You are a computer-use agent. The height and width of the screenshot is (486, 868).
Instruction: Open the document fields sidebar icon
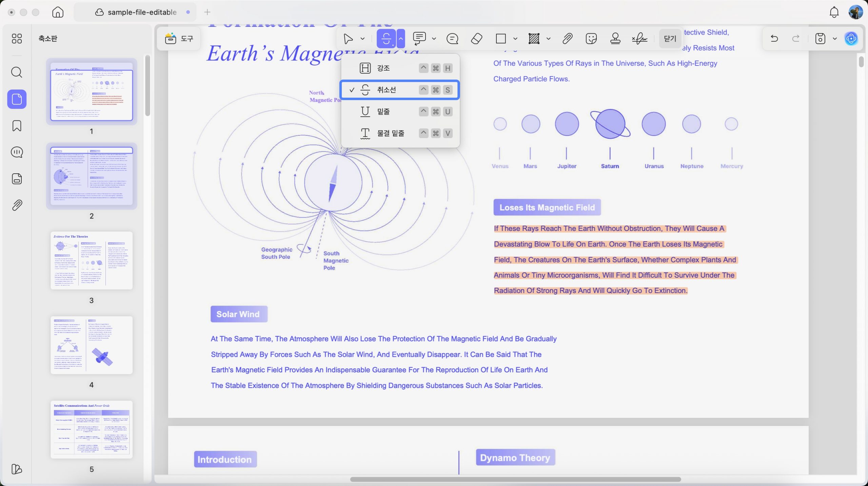point(17,179)
